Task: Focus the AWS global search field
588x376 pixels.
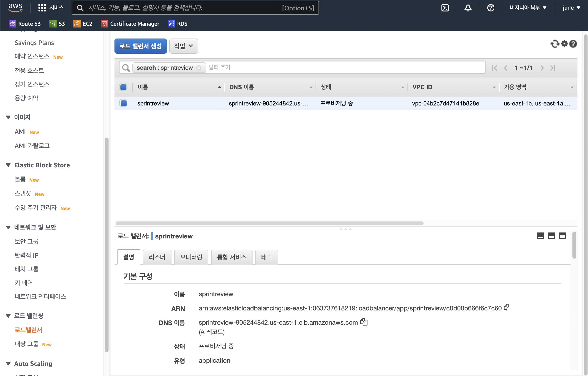Action: click(195, 8)
